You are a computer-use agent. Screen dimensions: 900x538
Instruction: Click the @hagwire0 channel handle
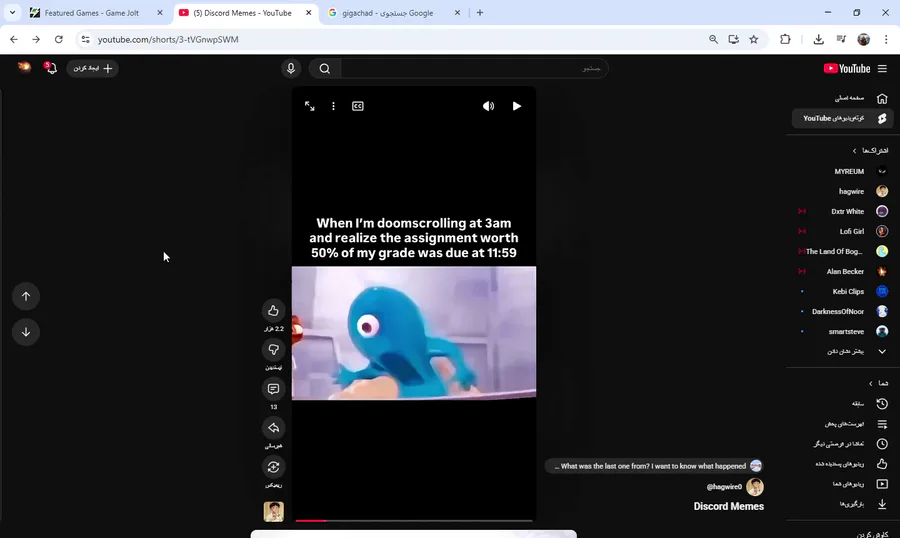724,487
